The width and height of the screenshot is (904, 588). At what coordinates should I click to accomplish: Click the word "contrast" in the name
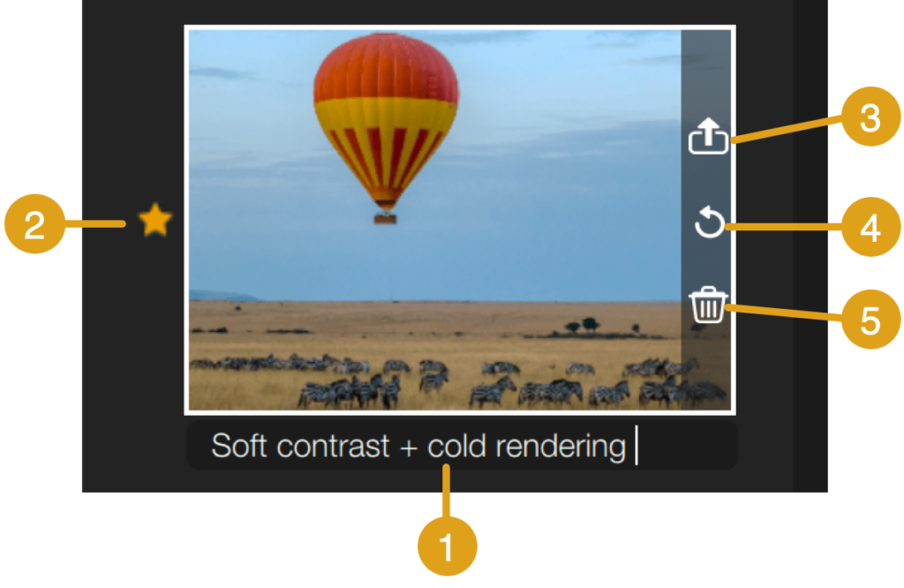pos(333,446)
